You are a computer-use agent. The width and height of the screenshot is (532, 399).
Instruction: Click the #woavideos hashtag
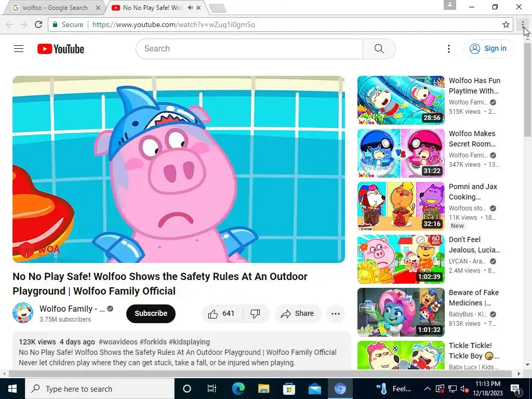tap(118, 342)
